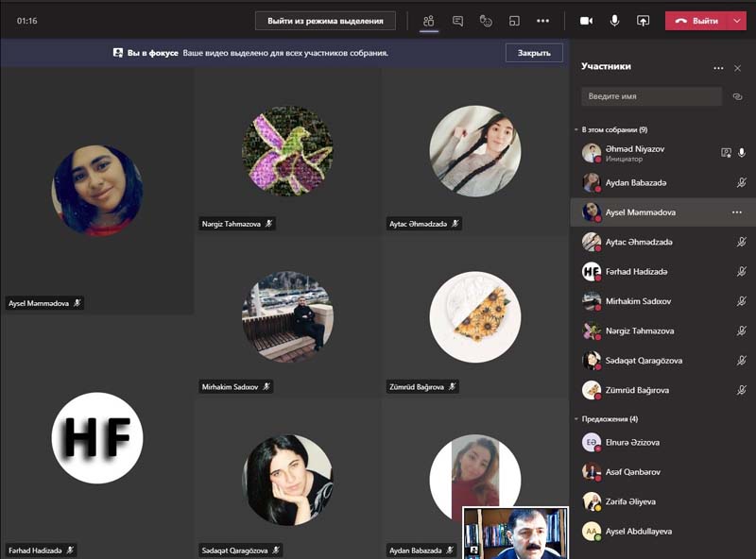Viewport: 756px width, 559px height.
Task: Click 'Выйти из режима выделения' button
Action: point(325,20)
